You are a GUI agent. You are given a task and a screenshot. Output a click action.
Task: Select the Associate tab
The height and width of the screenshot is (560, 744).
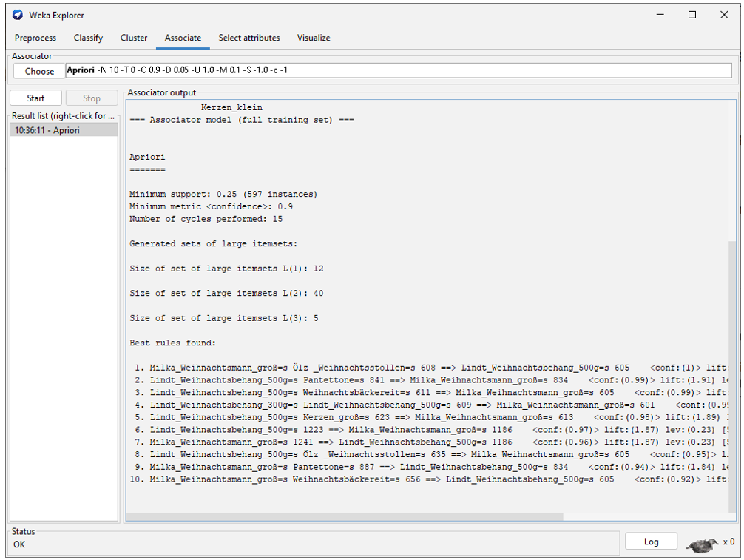(183, 38)
